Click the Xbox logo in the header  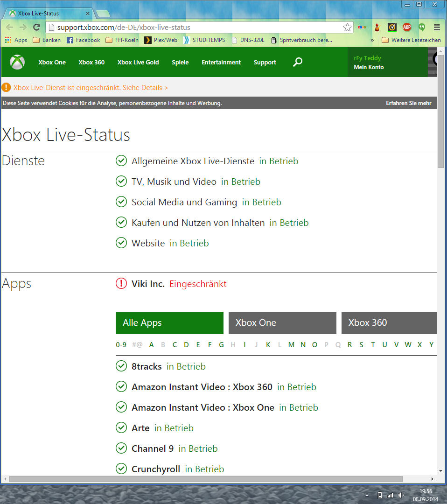coord(18,62)
